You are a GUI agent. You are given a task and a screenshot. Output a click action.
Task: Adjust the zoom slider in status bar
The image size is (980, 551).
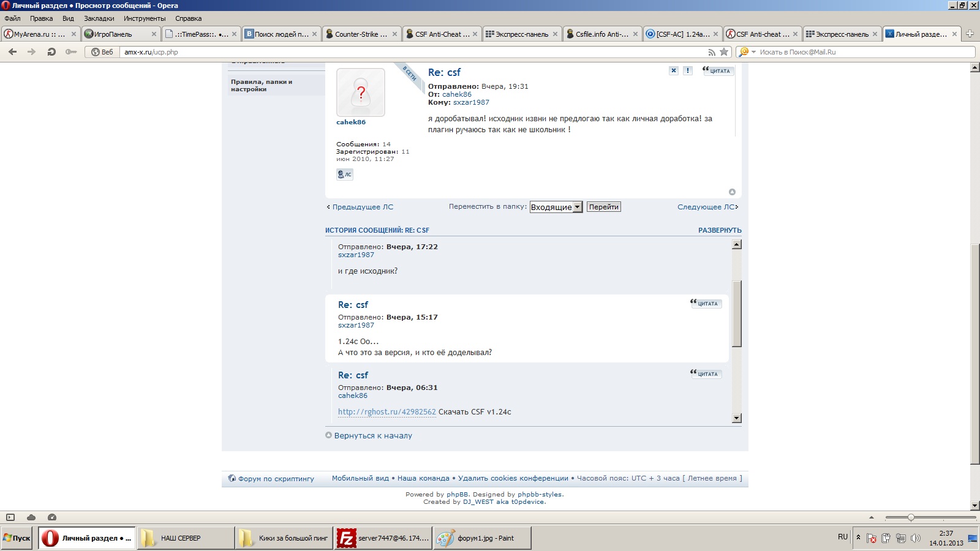[x=911, y=517]
